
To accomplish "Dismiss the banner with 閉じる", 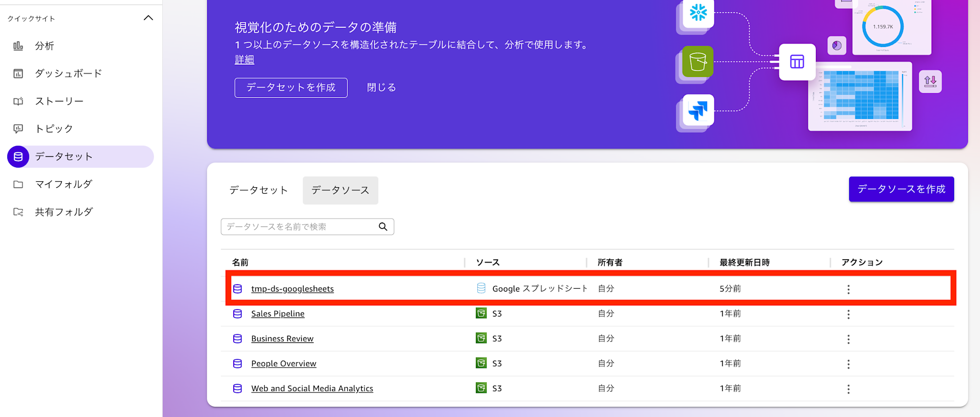I will [x=381, y=88].
